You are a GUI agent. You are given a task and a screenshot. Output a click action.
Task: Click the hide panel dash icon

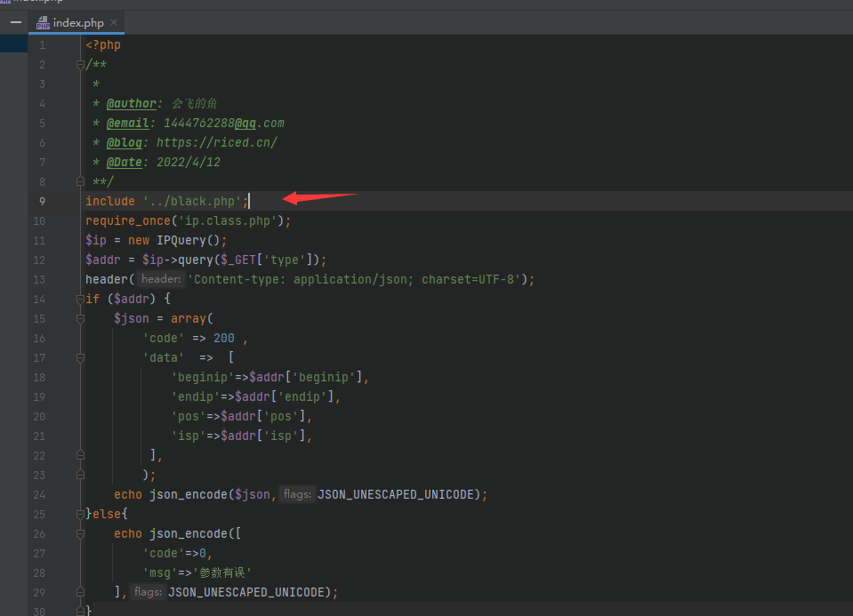tap(15, 22)
